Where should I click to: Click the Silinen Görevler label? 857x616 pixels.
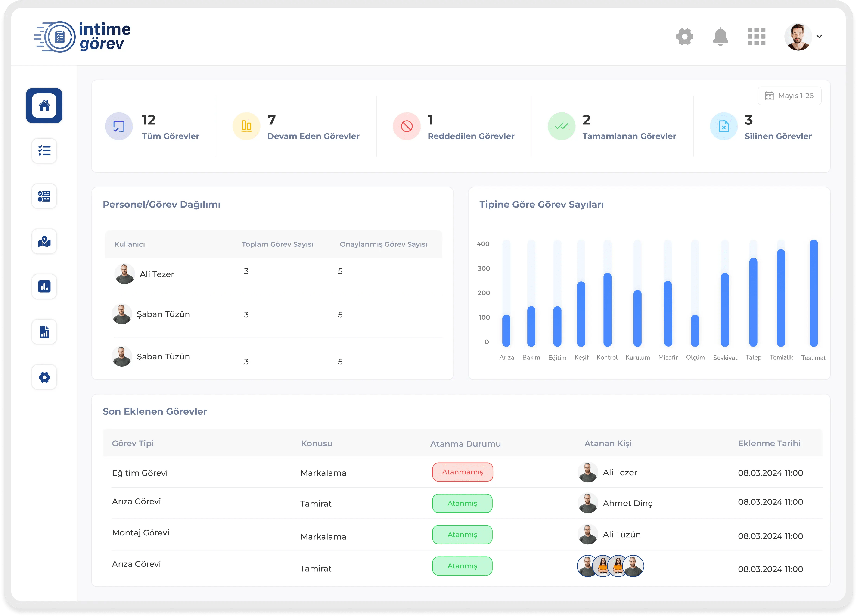click(x=778, y=136)
